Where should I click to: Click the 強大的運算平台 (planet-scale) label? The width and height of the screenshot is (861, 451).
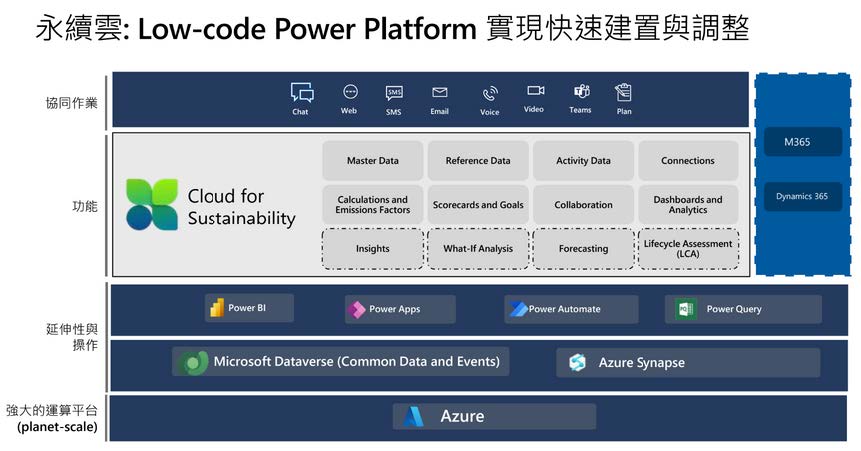click(x=52, y=418)
